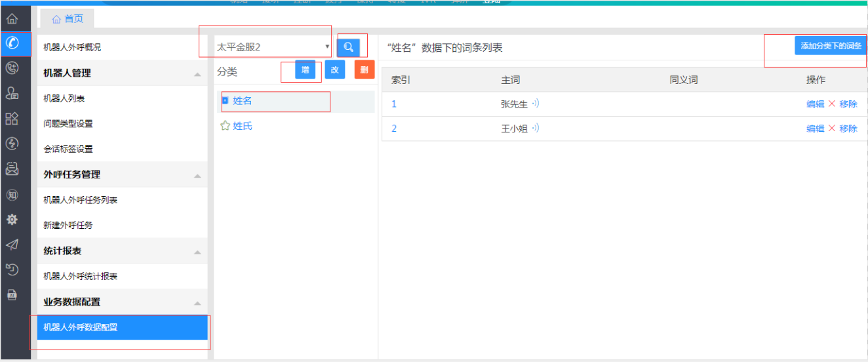Open the 太平金服2 dropdown selector
Viewport: 868px width, 362px height.
tap(273, 47)
